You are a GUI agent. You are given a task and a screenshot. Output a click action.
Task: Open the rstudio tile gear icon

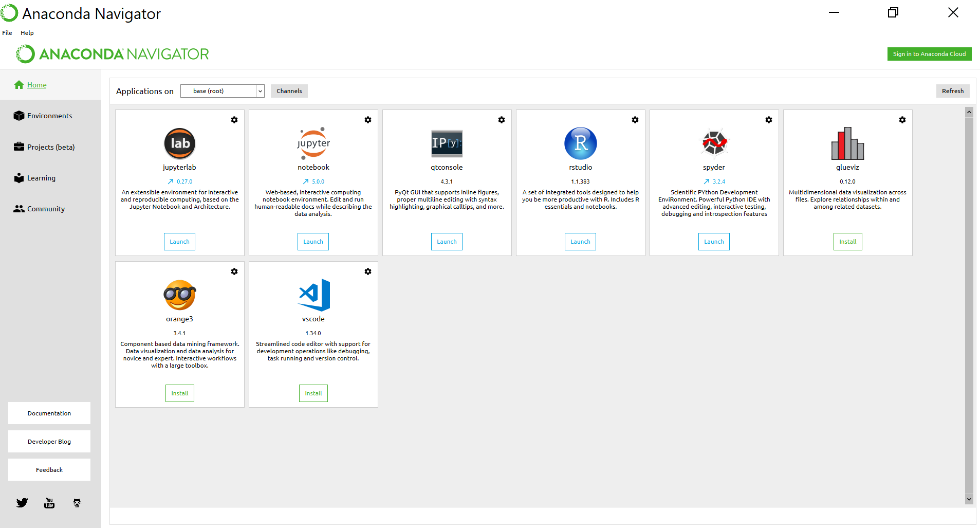click(x=635, y=120)
